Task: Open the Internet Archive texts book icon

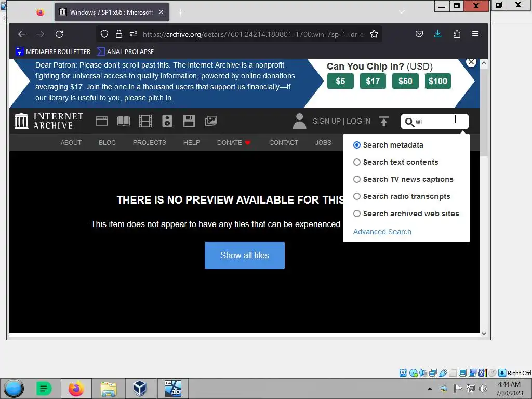Action: pos(124,121)
